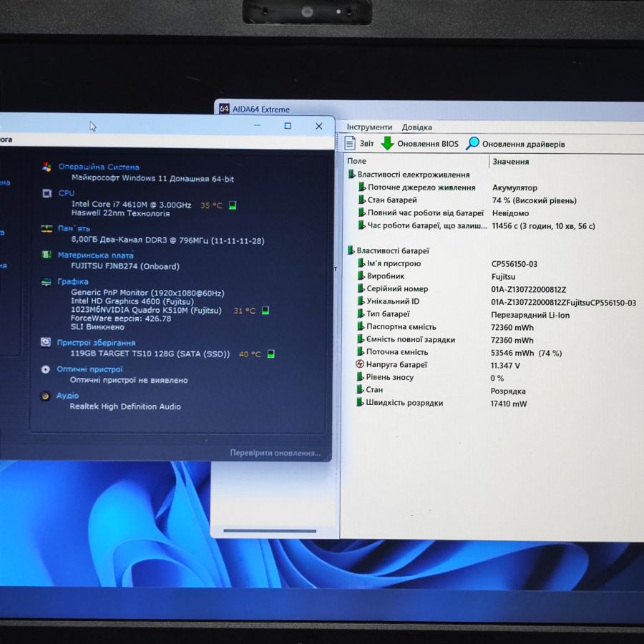The image size is (644, 644).
Task: Select the Властивості електроживлення group row
Action: point(409,175)
